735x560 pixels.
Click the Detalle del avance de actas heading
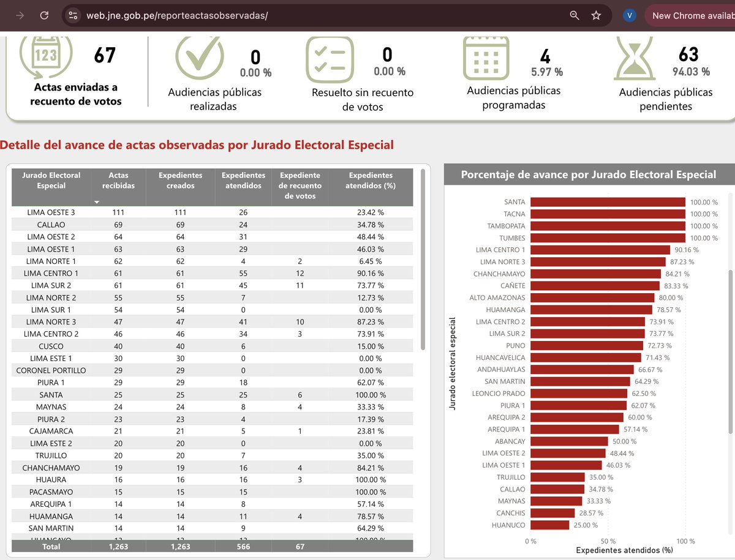(x=197, y=145)
